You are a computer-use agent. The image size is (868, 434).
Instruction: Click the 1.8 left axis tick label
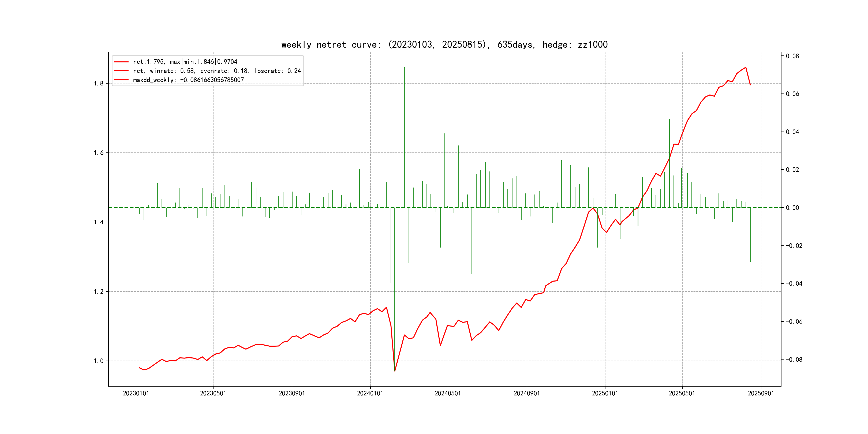tap(98, 84)
